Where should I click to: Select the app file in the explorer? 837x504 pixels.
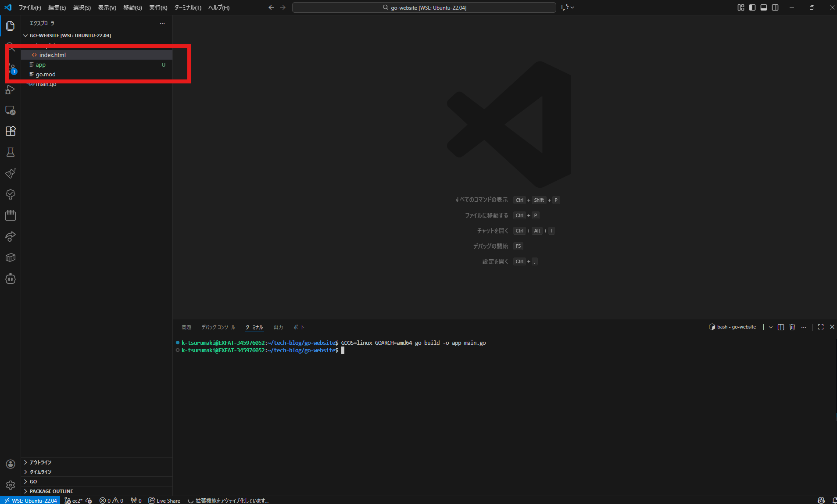click(97, 64)
